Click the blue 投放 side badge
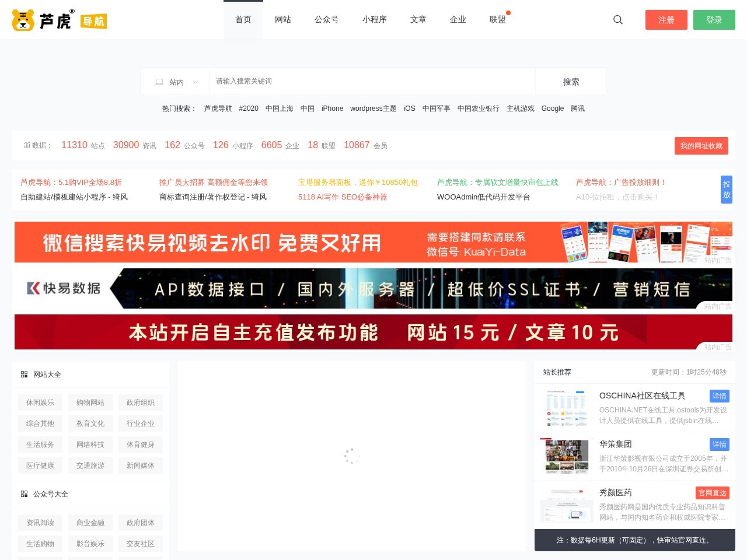 tap(727, 190)
